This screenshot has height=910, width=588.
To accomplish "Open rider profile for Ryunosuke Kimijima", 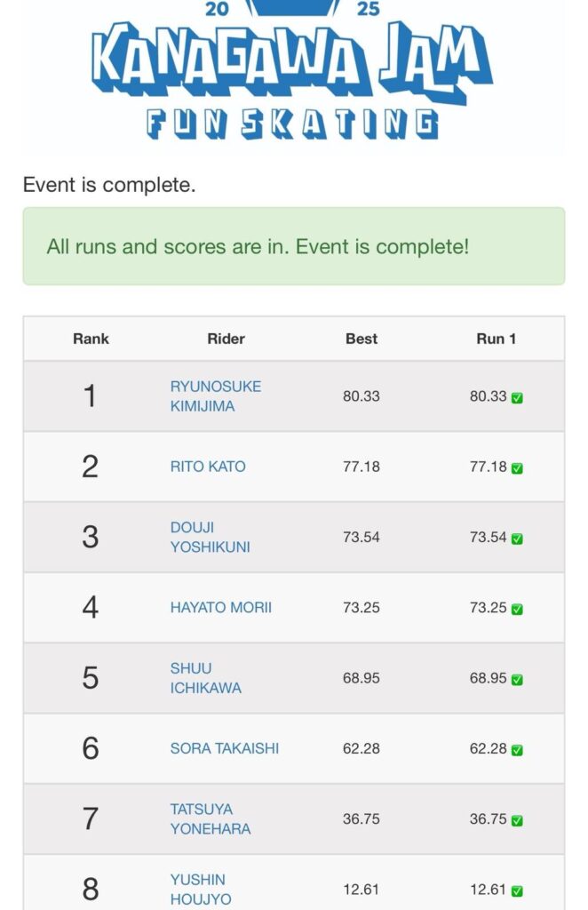I will tap(215, 396).
